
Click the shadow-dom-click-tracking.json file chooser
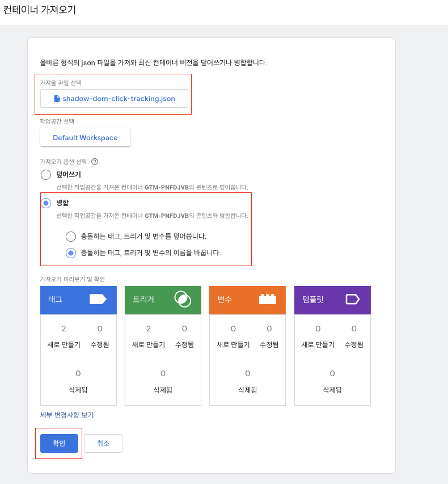pyautogui.click(x=114, y=99)
